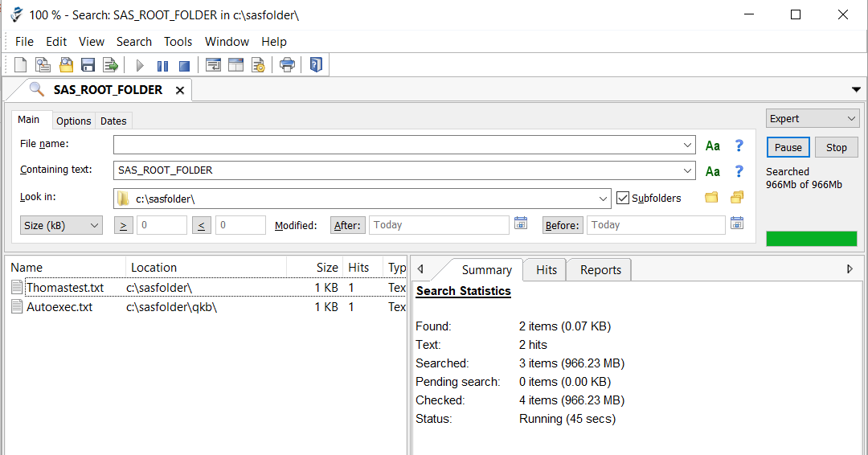
Task: Click the New search document icon
Action: click(x=21, y=65)
